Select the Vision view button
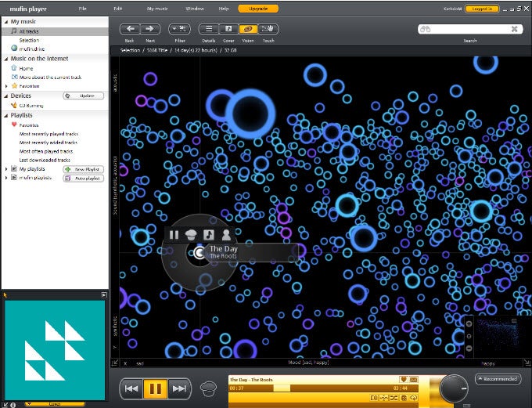The height and width of the screenshot is (408, 532). click(x=248, y=29)
